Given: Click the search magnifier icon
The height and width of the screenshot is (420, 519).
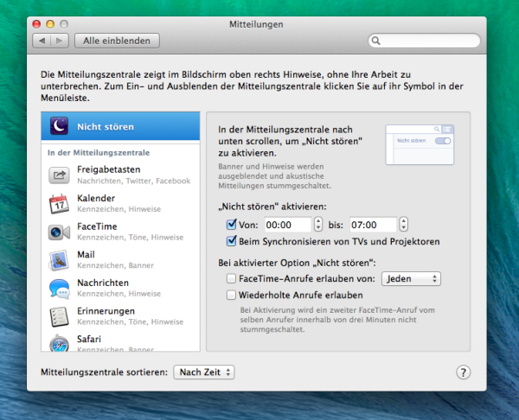Looking at the screenshot, I should coord(375,41).
